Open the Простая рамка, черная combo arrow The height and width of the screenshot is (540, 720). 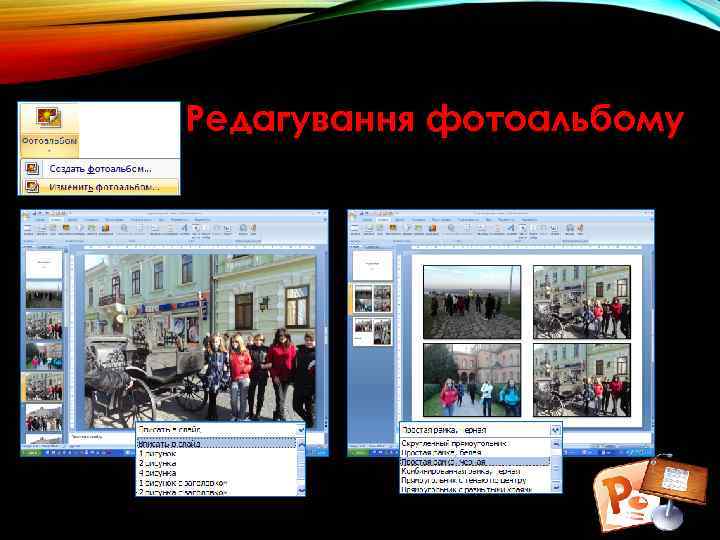tap(556, 430)
